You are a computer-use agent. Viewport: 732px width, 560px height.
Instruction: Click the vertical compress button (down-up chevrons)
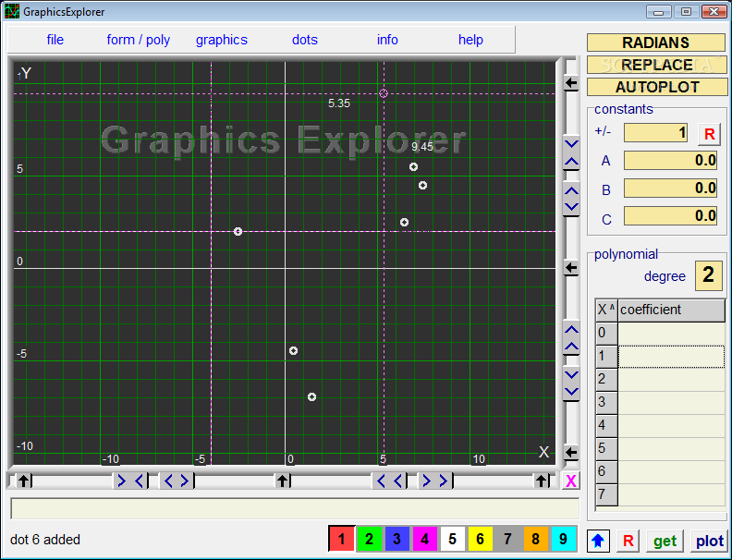(x=571, y=152)
